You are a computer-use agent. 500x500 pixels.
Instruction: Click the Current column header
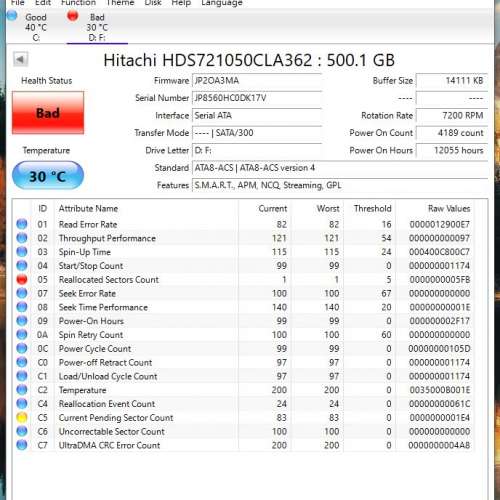coord(272,209)
